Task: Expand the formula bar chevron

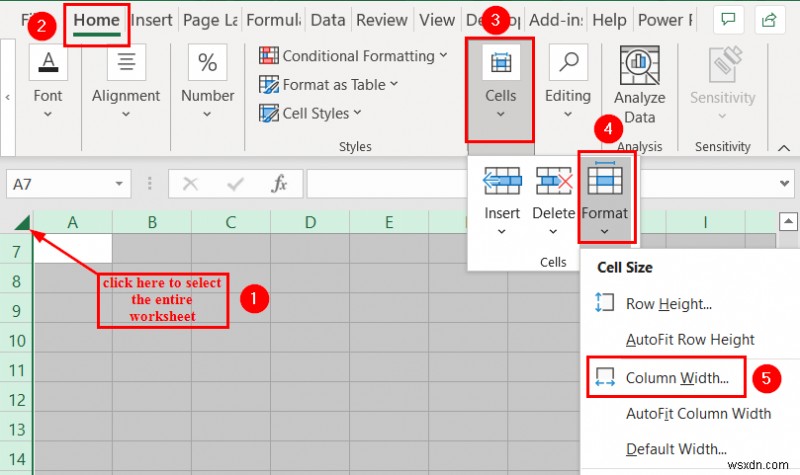Action: click(x=785, y=183)
